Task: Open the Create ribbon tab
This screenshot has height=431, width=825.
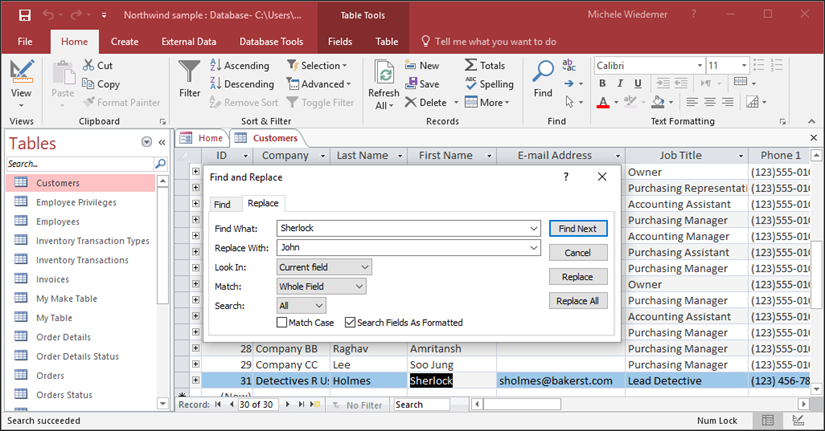Action: (125, 42)
